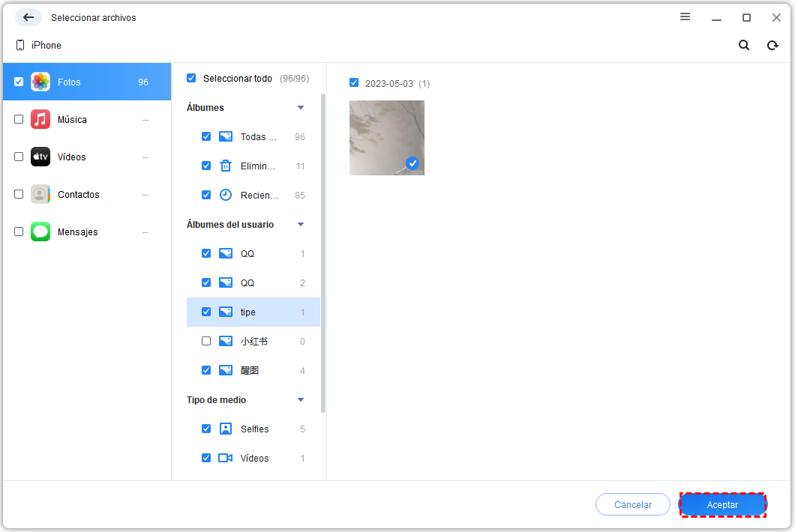This screenshot has height=532, width=795.
Task: Collapse the Álbumes del usuario section
Action: pyautogui.click(x=301, y=225)
